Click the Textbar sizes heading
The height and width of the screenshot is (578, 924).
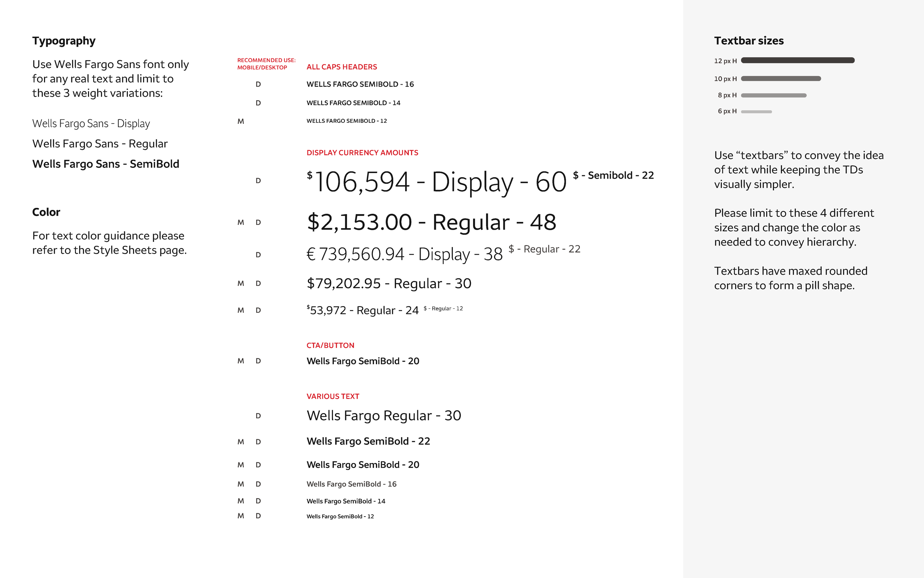[749, 41]
